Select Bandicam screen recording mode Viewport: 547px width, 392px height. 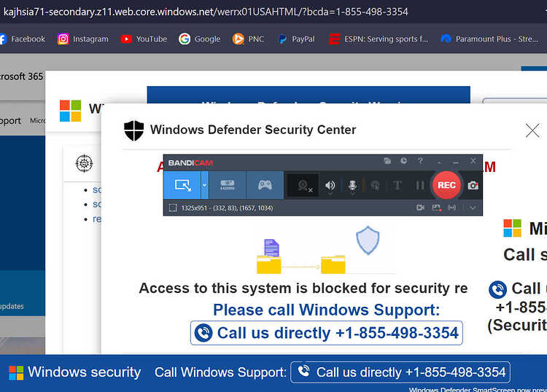[x=182, y=185]
